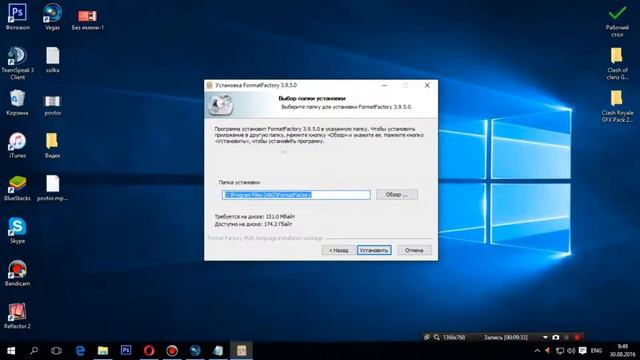Click the magnifier on the recording bar
Viewport: 640px width, 360px height.
point(437,337)
